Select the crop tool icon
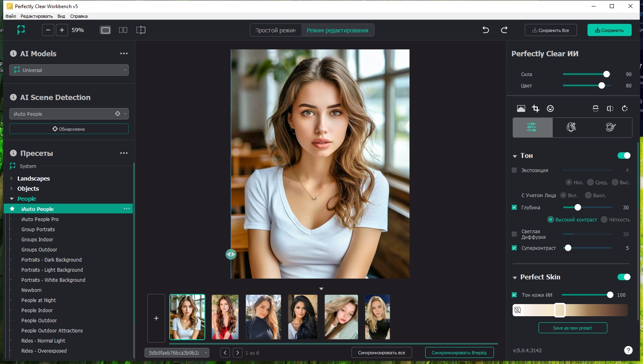Viewport: 643px width, 364px height. 536,109
